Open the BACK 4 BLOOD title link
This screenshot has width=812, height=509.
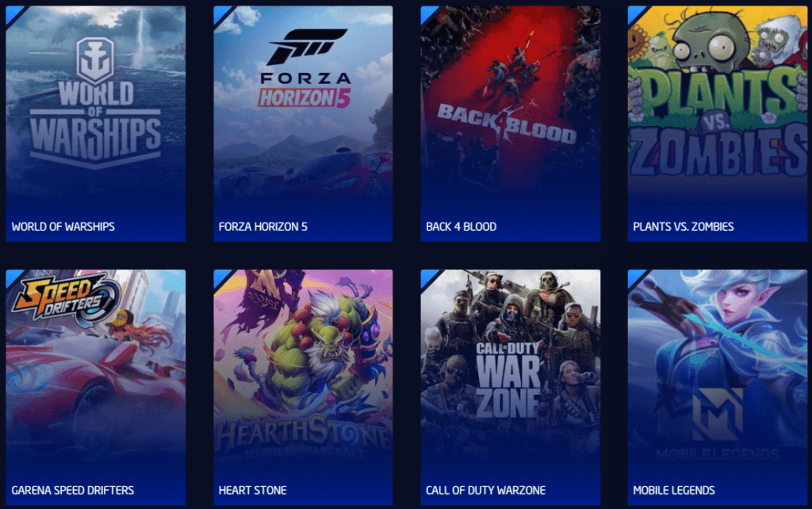tap(461, 227)
